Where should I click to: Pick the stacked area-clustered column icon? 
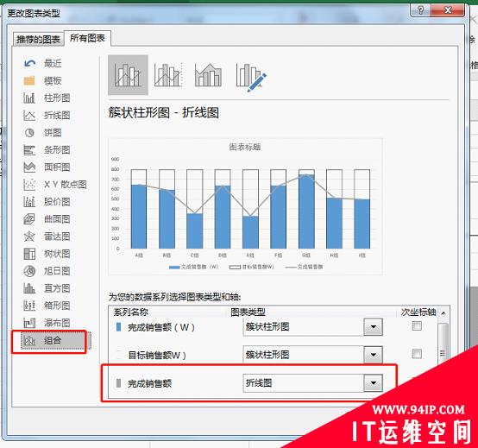tap(208, 75)
